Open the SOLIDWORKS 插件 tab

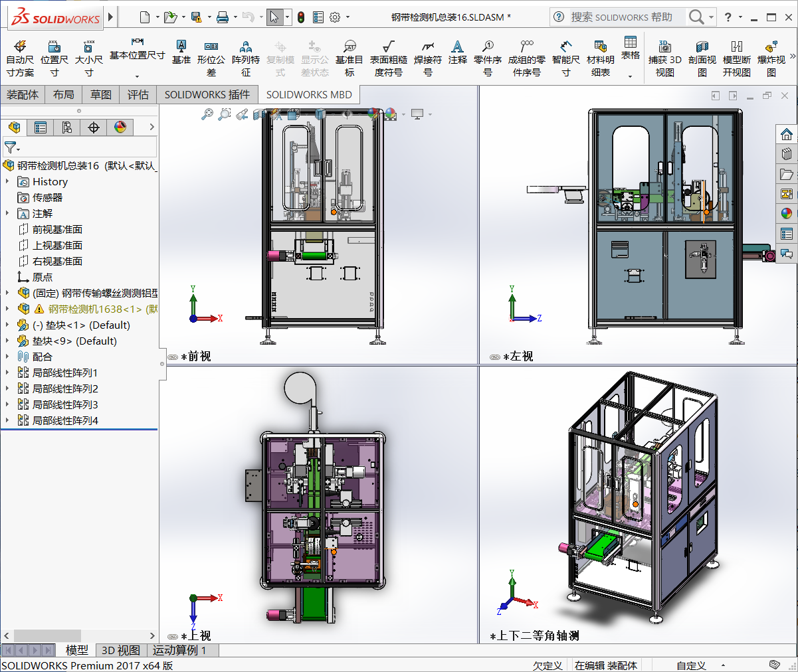207,94
